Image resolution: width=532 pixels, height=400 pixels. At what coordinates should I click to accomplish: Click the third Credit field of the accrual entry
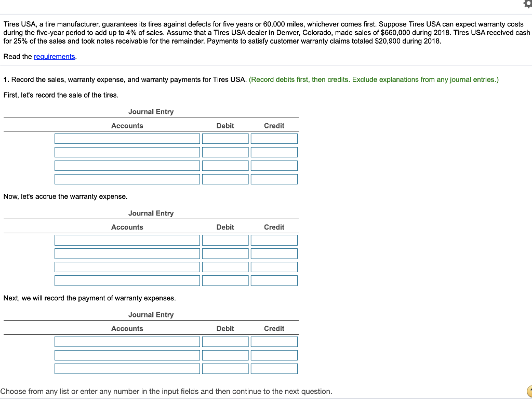point(274,266)
